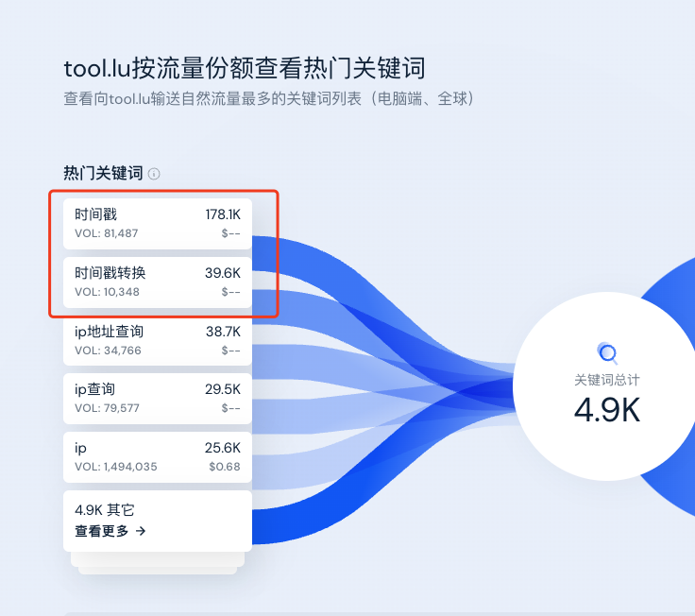The height and width of the screenshot is (616, 695).
Task: Select the 时间戳 keyword name
Action: [96, 215]
